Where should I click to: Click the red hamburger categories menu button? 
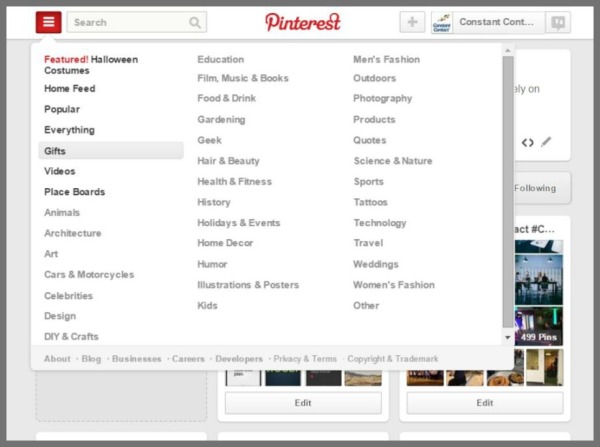[48, 22]
